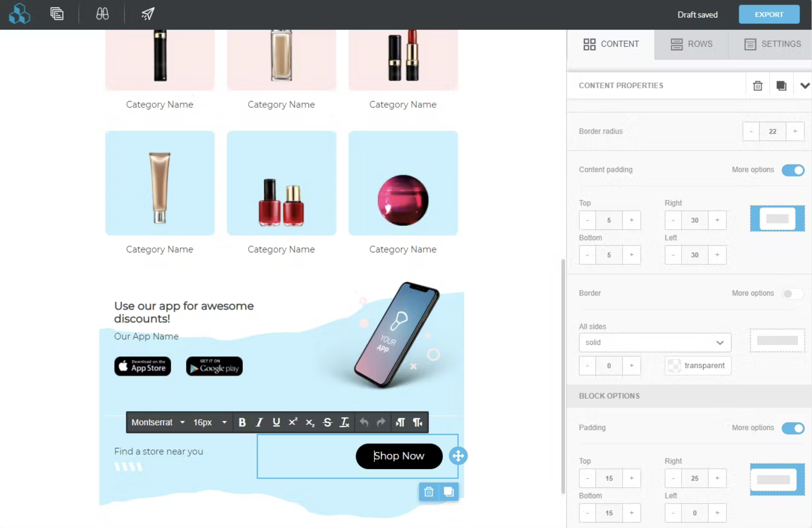Increase the Border radius value
Screen dimensions: 812x528
795,131
